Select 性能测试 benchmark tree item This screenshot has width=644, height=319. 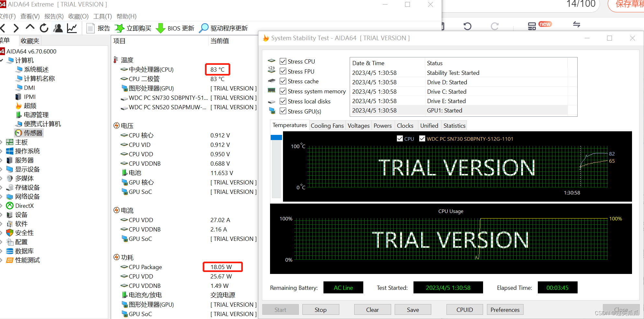tap(23, 260)
